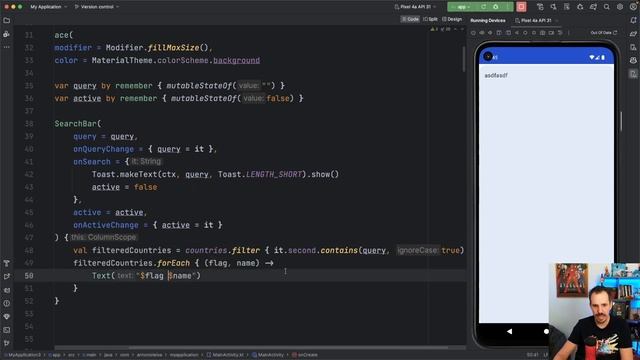This screenshot has width=640, height=360.
Task: Click 'onSearch' parameter on line 41
Action: [92, 162]
